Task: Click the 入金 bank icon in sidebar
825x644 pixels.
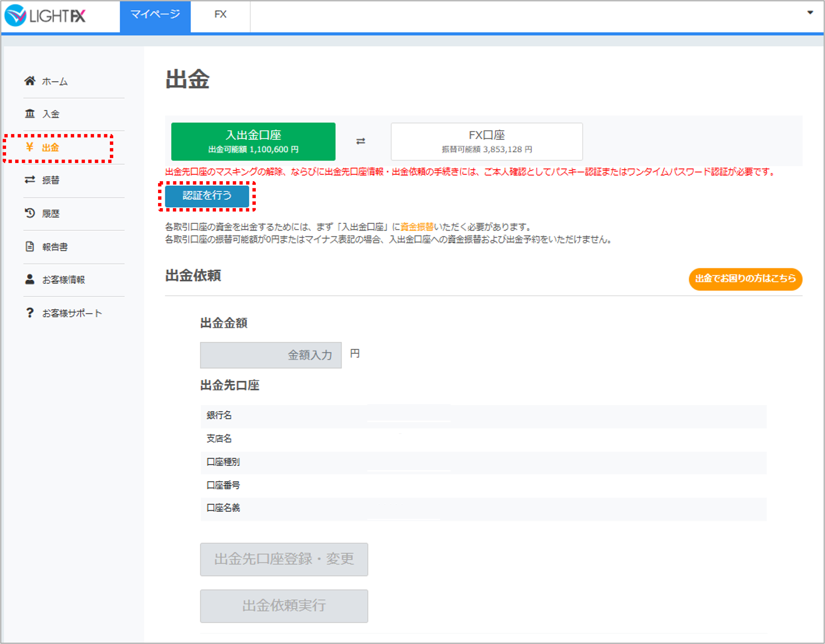Action: (31, 114)
